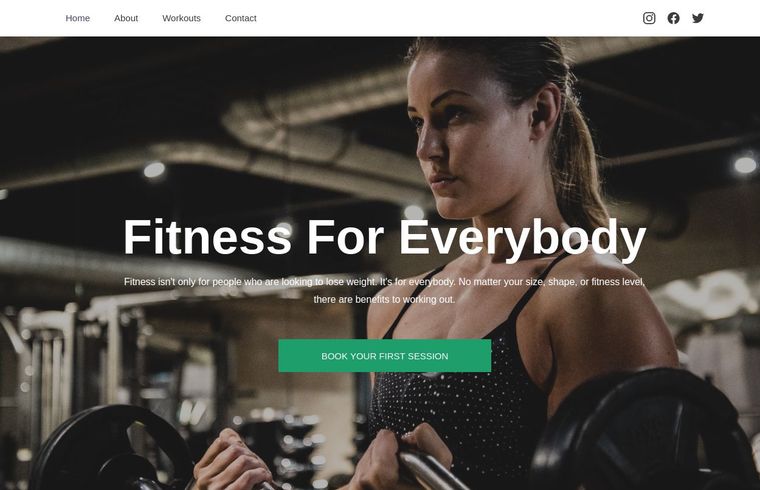Viewport: 760px width, 490px height.
Task: Click the empty white navbar area between menus
Action: coord(448,18)
